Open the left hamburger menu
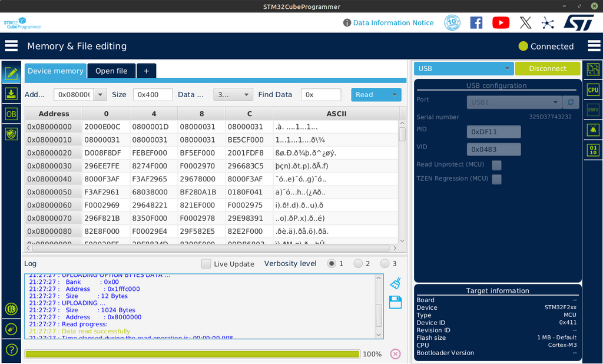The height and width of the screenshot is (364, 603). [11, 46]
